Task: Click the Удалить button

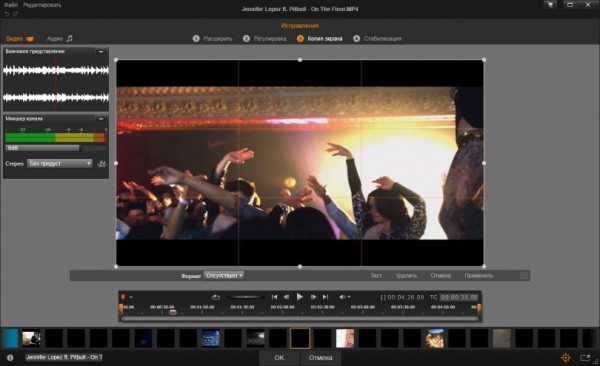Action: 406,276
